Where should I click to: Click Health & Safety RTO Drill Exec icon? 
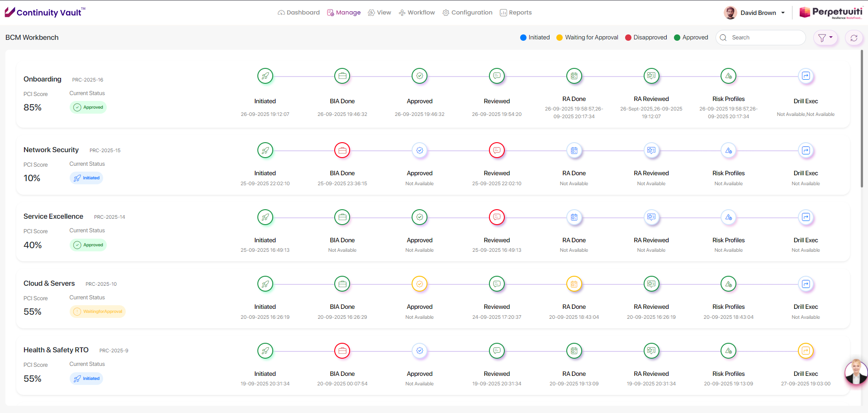(806, 351)
